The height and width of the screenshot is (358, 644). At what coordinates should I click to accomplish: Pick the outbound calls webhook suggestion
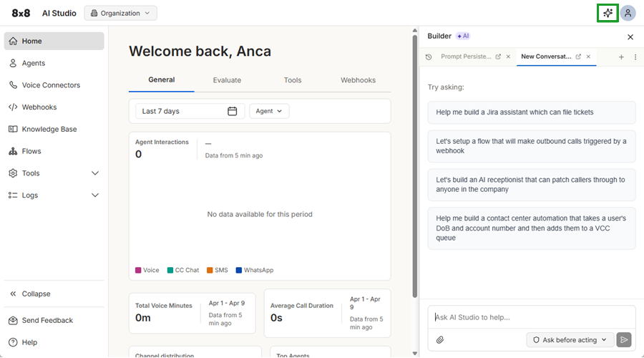[x=532, y=146]
